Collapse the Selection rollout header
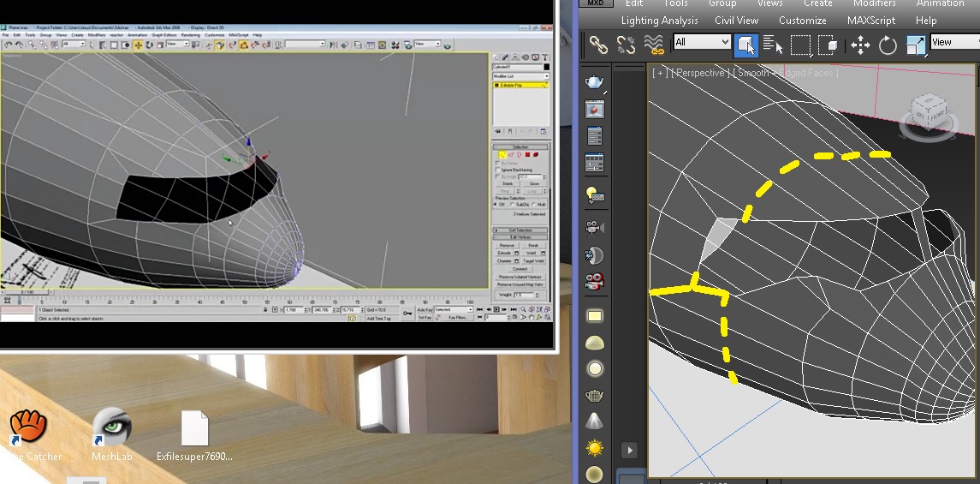The image size is (980, 484). click(x=520, y=147)
